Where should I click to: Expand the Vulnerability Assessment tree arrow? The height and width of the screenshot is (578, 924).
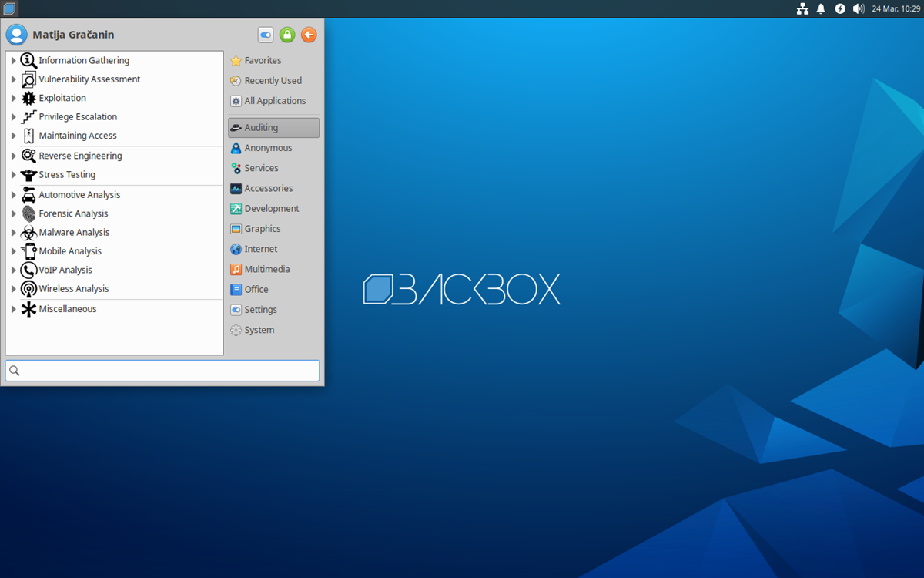[14, 79]
